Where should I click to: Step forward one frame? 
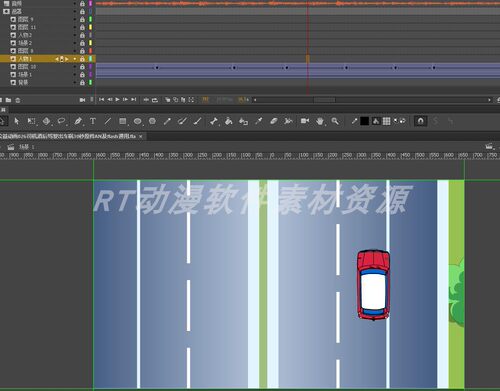(125, 100)
